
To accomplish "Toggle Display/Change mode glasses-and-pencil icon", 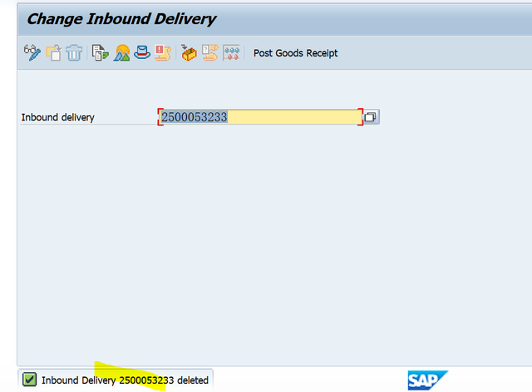I will coord(32,53).
